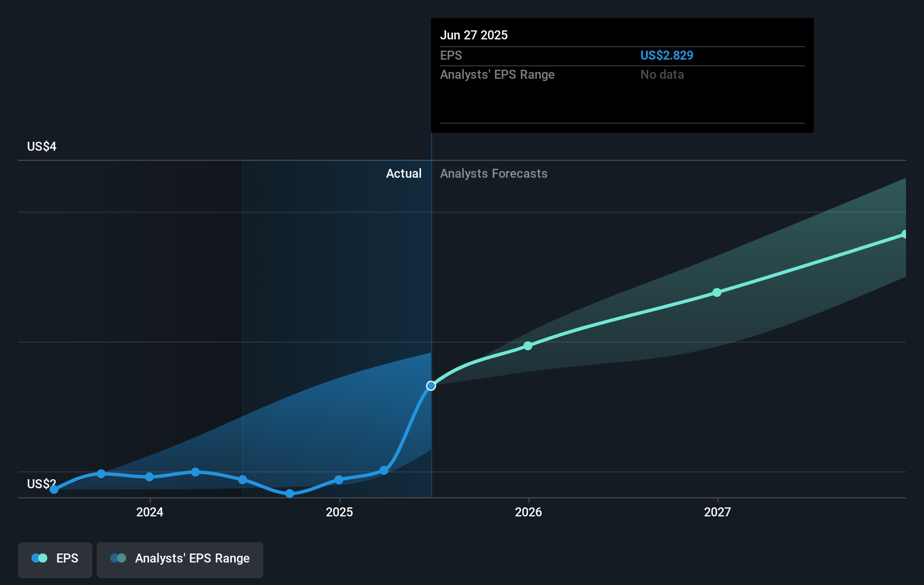
Task: Click the 2027 forecast EPS data point
Action: click(717, 292)
